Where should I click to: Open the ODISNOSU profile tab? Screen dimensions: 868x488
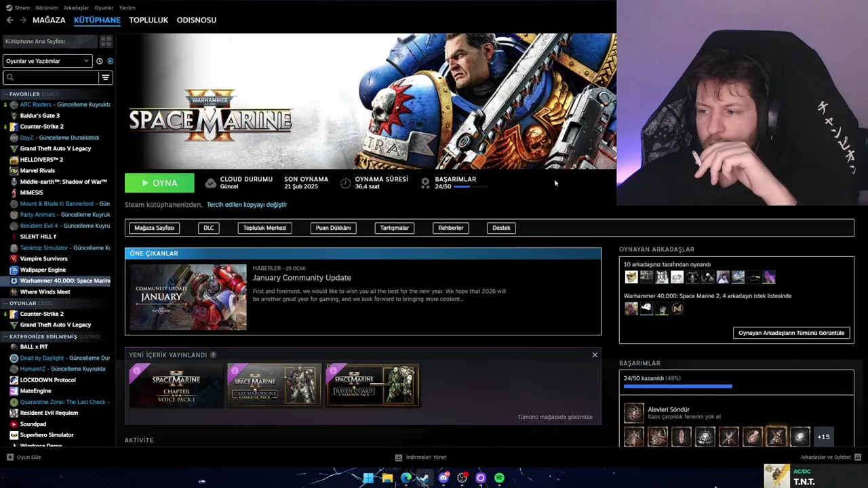point(197,20)
